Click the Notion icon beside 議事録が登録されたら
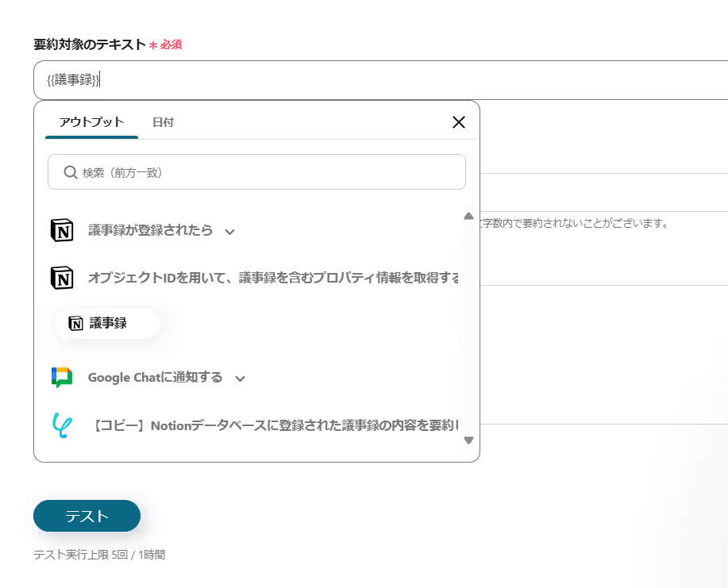Screen dimensions: 728x588 click(x=62, y=230)
